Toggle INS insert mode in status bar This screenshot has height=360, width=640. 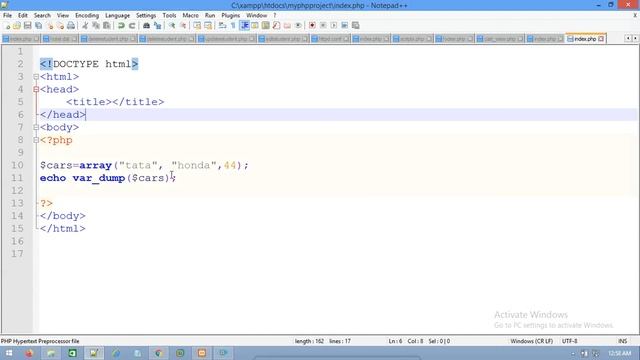coord(622,341)
